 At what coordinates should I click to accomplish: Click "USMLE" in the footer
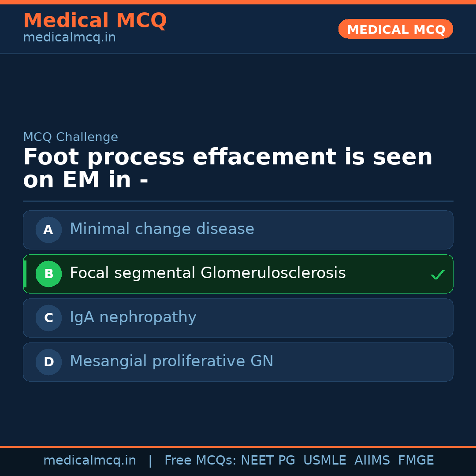(x=324, y=461)
